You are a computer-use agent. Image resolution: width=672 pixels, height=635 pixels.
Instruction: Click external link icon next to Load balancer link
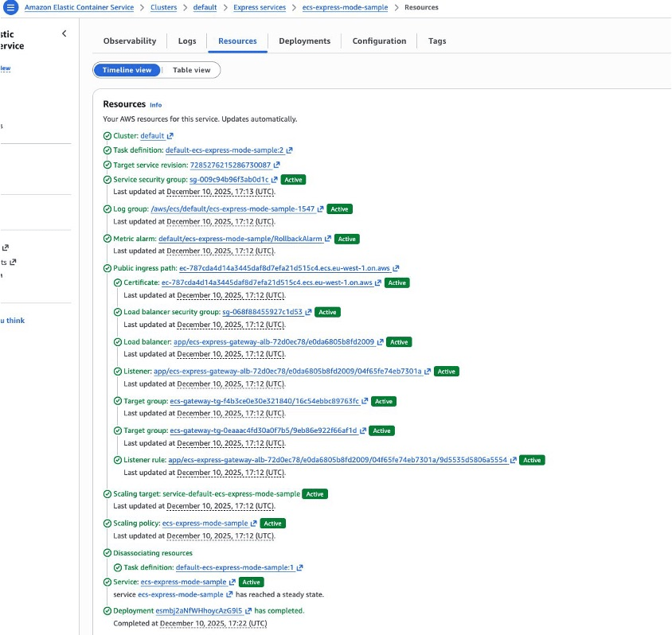click(x=380, y=342)
